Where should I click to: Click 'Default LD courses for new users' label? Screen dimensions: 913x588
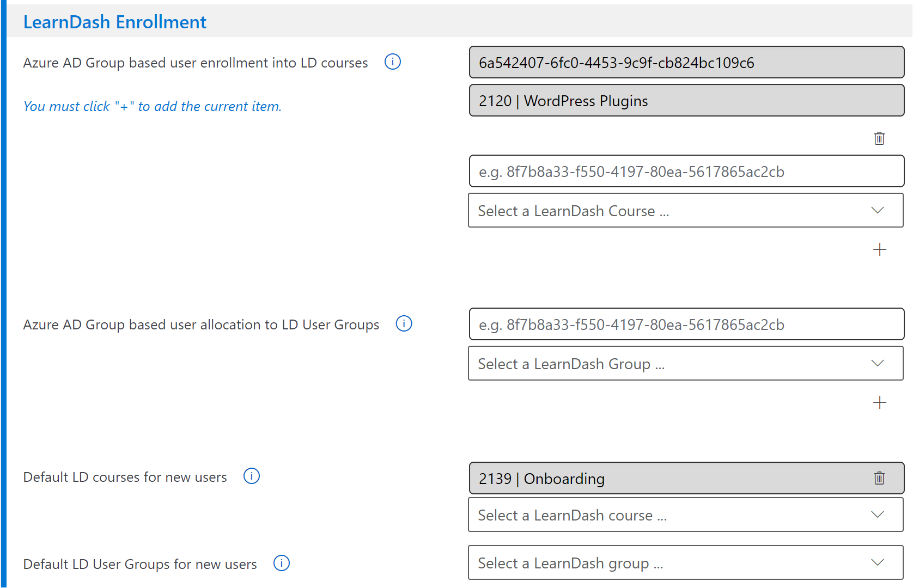pos(125,477)
